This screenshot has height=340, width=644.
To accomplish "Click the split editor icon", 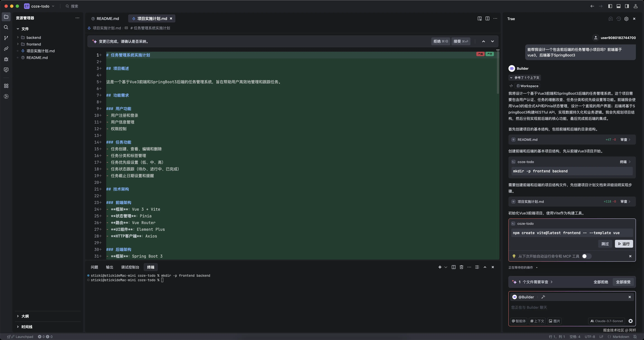I will tap(487, 18).
